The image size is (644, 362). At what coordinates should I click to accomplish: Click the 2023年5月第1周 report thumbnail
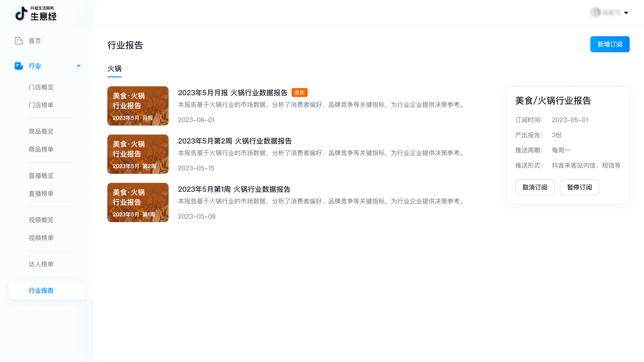pos(138,202)
